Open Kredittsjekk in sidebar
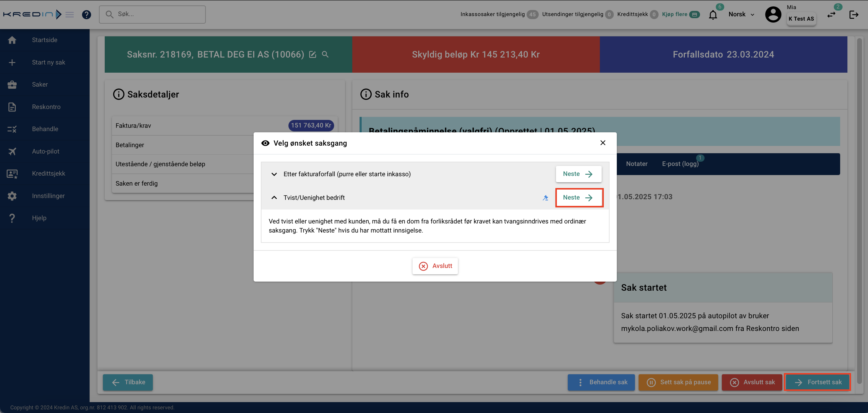 point(48,173)
